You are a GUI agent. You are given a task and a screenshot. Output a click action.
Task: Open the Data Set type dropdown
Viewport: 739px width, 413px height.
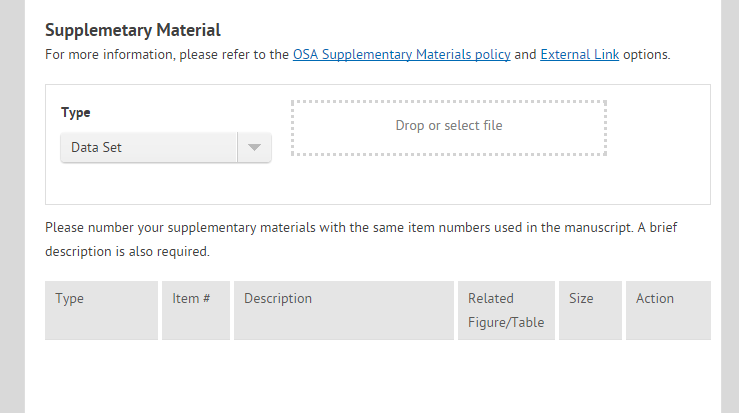tap(150, 147)
